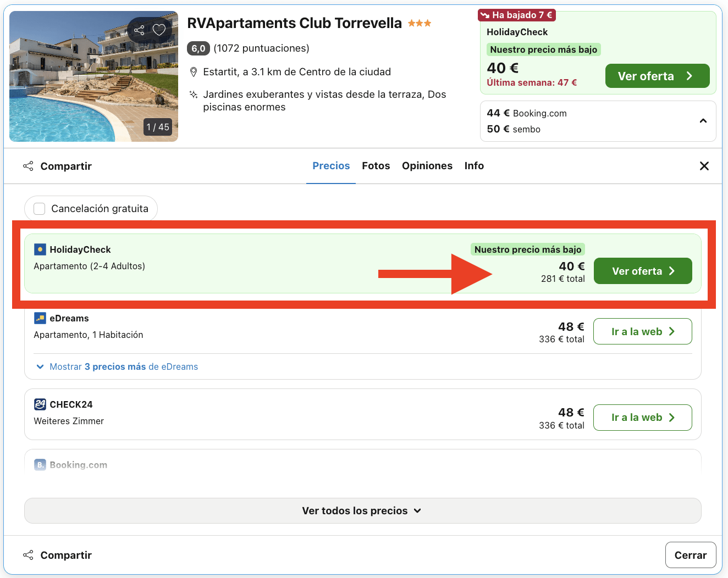Click Ir a la web for CHECK24
The height and width of the screenshot is (578, 728).
coord(642,418)
